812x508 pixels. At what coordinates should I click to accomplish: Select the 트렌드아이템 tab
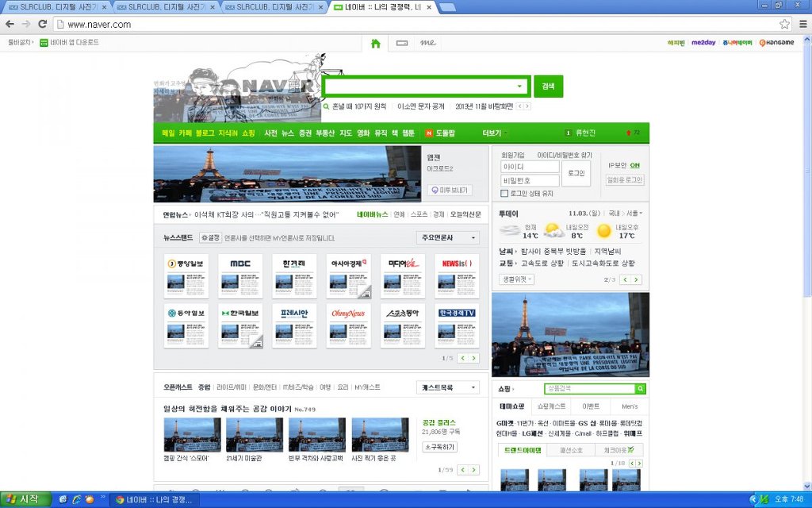point(523,451)
